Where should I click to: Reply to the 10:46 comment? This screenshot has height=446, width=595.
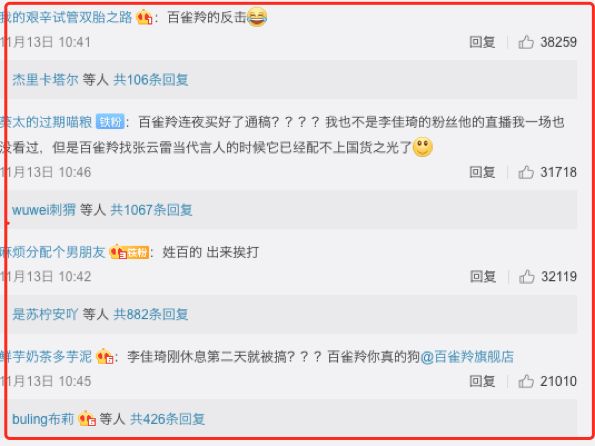coord(482,172)
